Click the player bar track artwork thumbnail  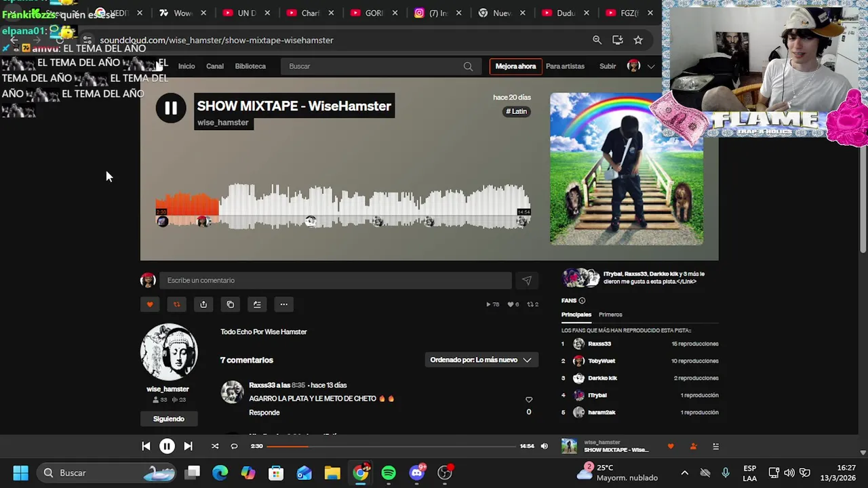[569, 446]
